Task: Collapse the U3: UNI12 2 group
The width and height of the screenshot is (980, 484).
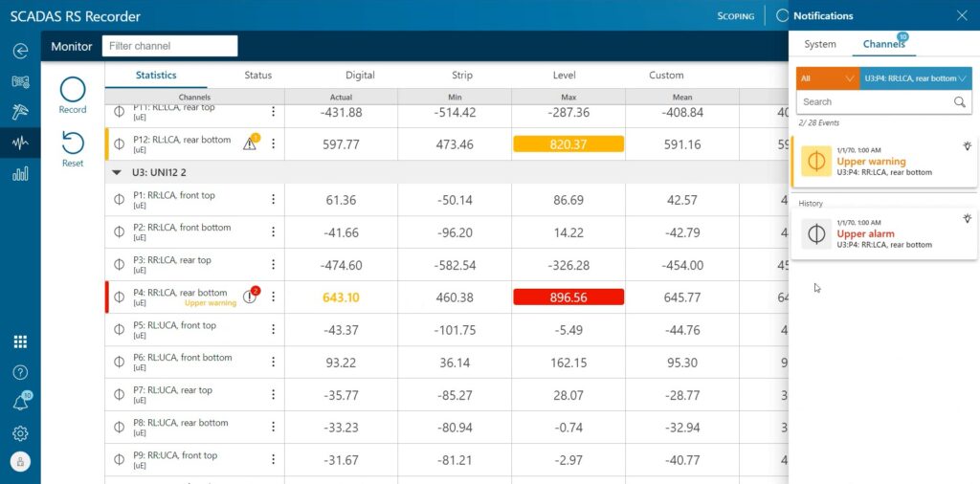Action: pos(117,172)
